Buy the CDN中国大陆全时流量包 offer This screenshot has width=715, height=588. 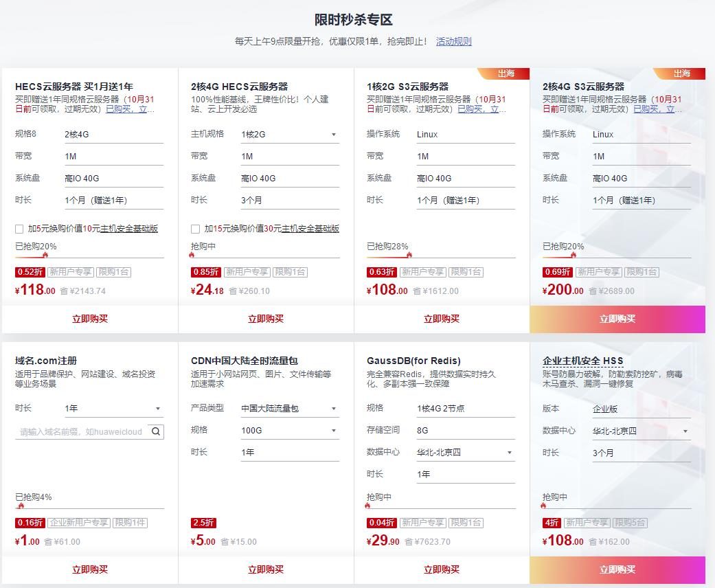[266, 569]
